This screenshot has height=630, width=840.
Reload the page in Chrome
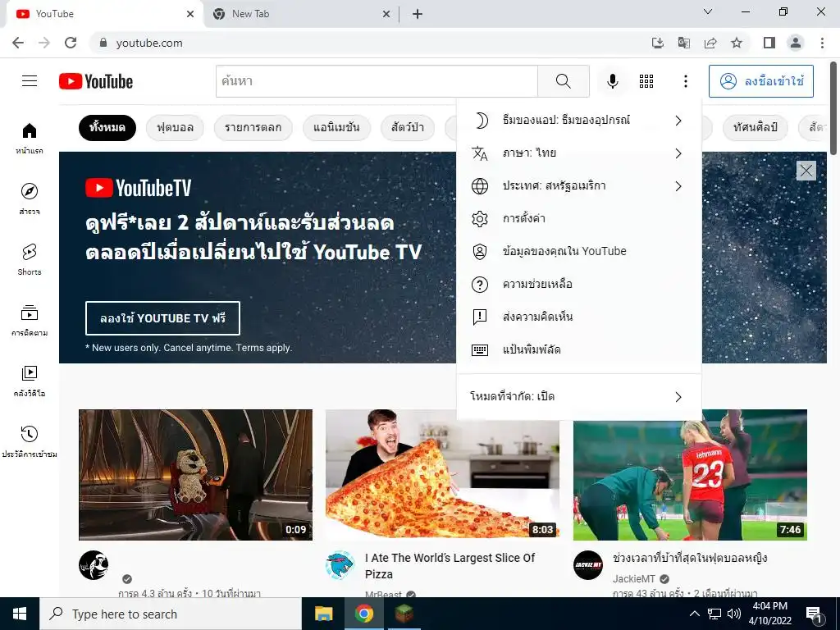[x=71, y=43]
